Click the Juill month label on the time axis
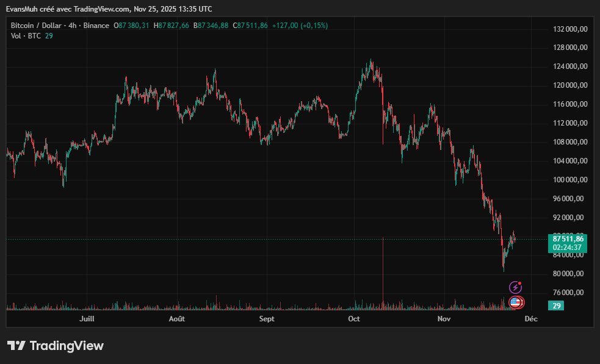The image size is (600, 364). (x=87, y=318)
